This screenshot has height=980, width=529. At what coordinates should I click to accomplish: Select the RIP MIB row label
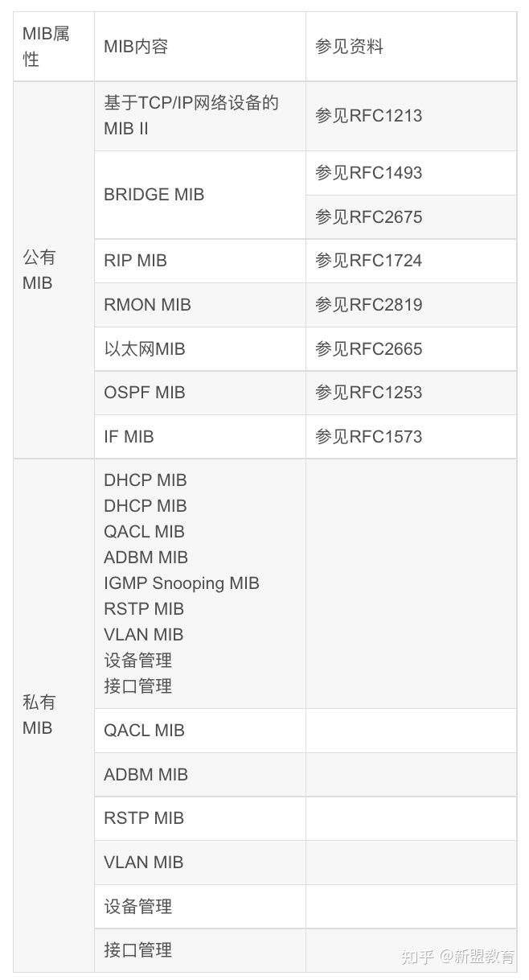tap(135, 261)
